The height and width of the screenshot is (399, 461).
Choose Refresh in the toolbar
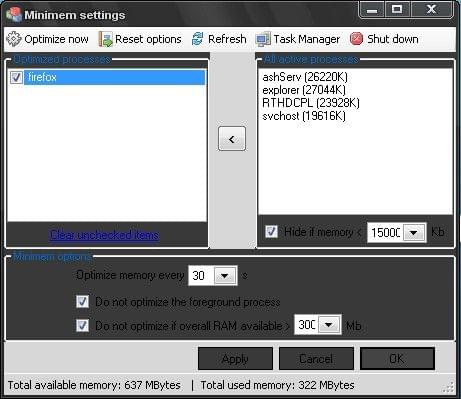tap(219, 39)
